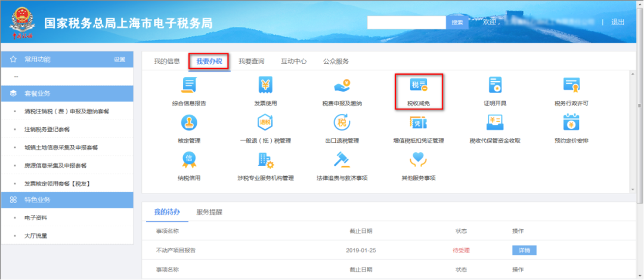View 详情 for 不动产项目报告

coord(524,250)
